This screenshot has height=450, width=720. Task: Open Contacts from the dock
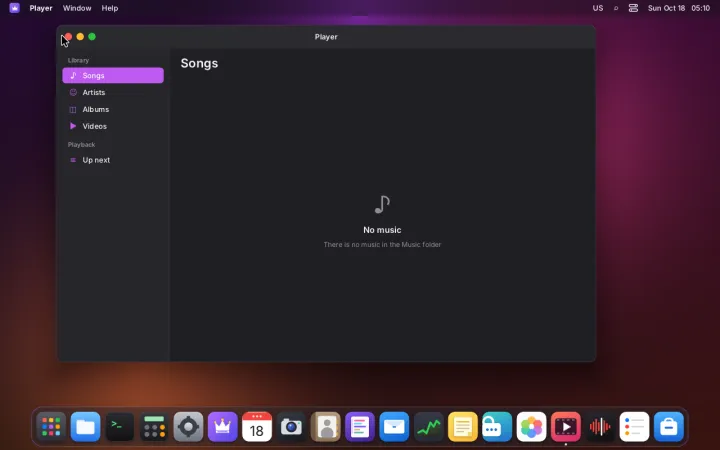pyautogui.click(x=326, y=427)
